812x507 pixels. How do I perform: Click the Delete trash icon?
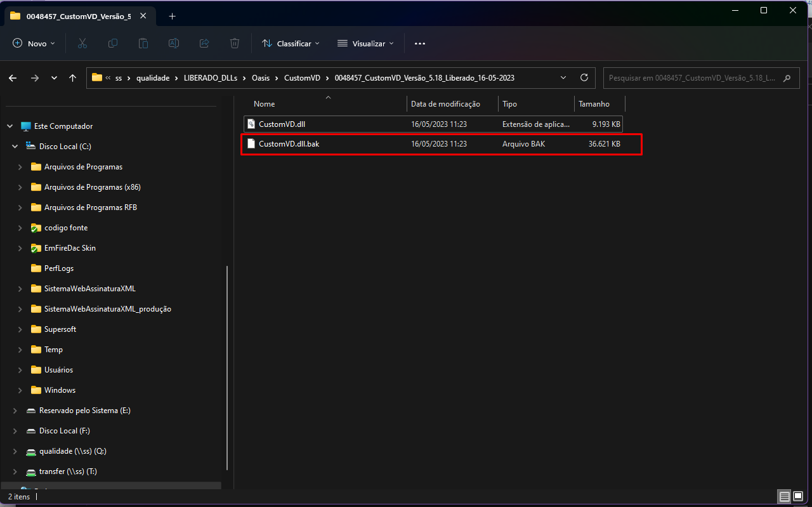tap(235, 43)
